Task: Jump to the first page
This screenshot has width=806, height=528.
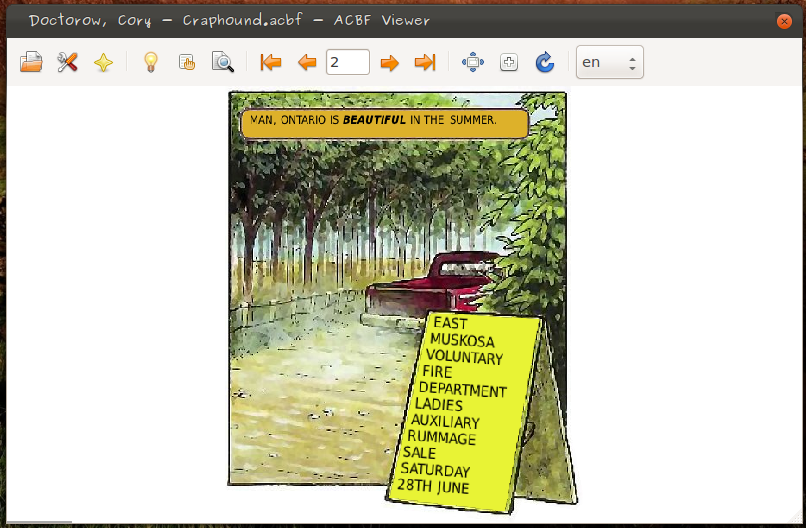Action: coord(270,63)
